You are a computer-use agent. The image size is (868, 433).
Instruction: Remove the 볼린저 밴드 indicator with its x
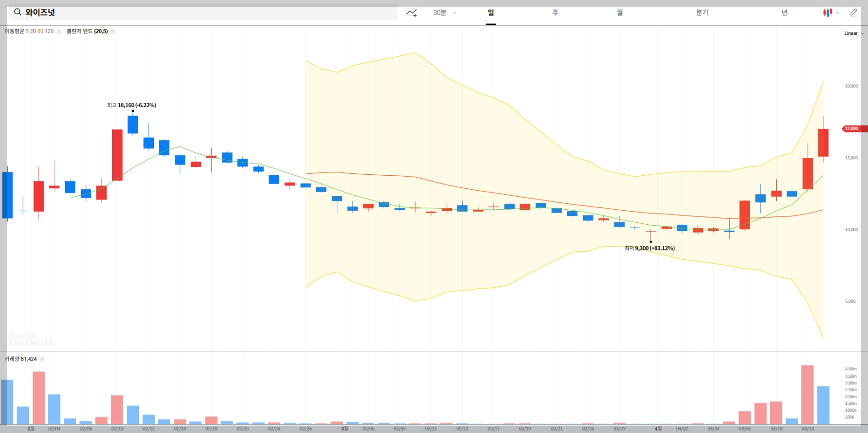click(x=113, y=31)
